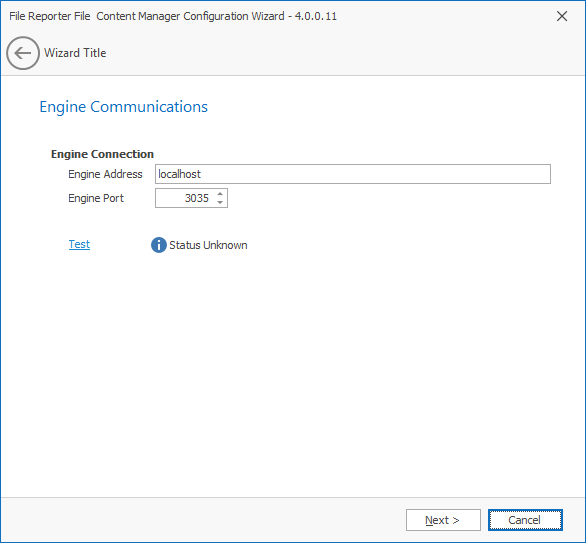Click the 3035 port number value
The image size is (586, 543).
click(197, 198)
